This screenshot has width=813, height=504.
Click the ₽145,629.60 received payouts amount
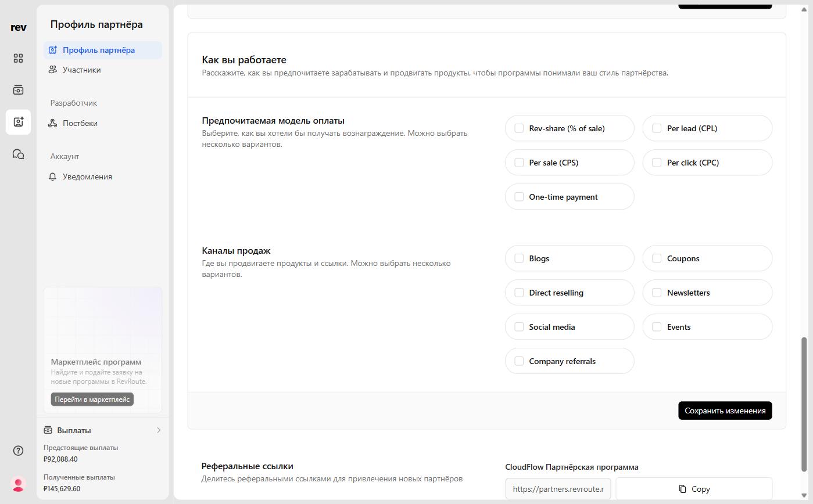click(x=62, y=489)
